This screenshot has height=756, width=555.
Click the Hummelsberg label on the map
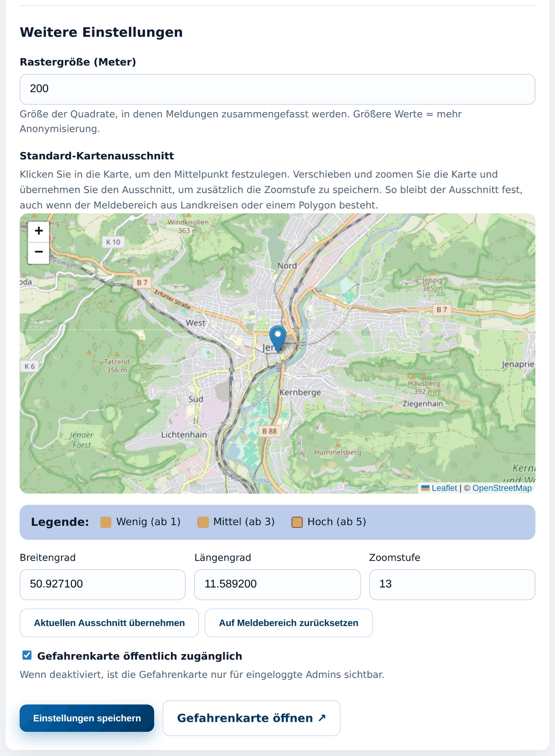[338, 452]
